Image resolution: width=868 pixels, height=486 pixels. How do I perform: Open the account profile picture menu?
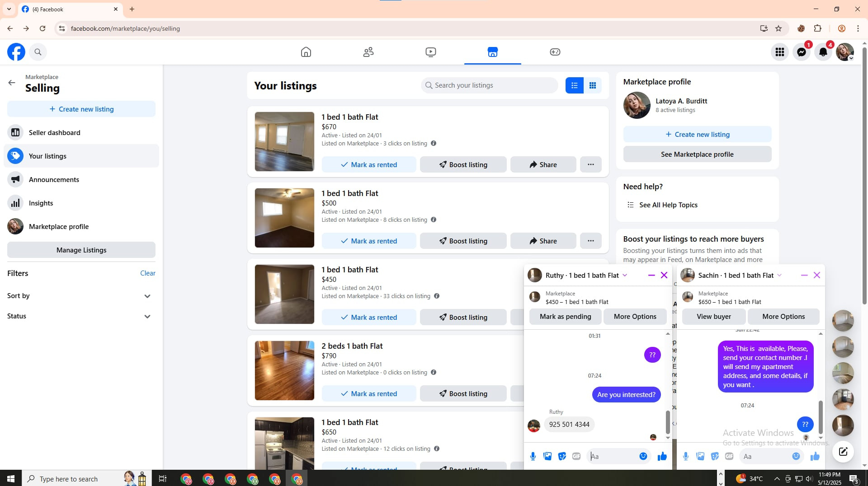point(845,52)
